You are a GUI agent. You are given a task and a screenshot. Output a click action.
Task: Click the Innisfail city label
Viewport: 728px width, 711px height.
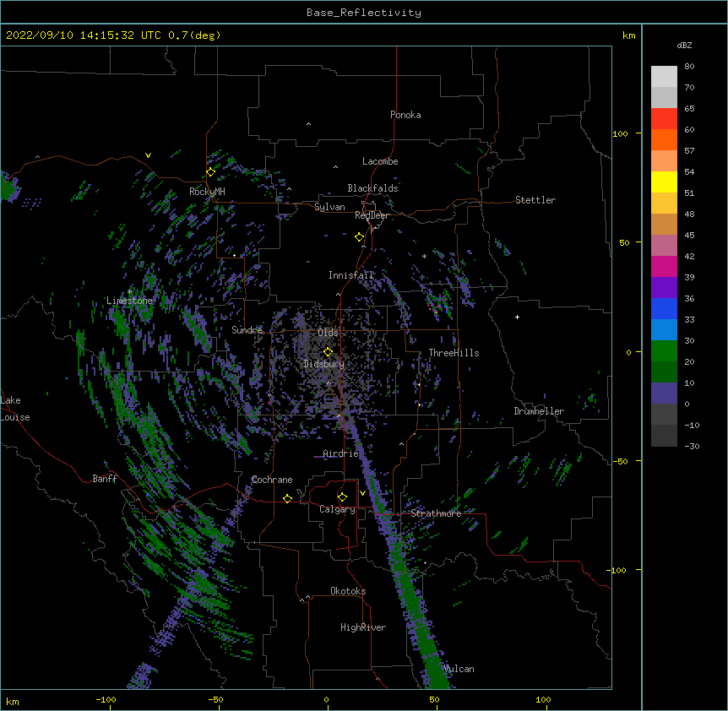[x=351, y=275]
